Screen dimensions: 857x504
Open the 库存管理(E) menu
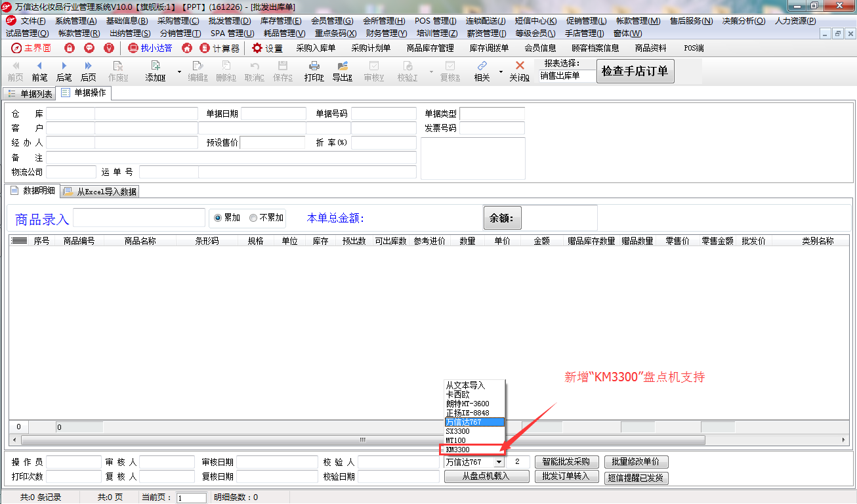pos(281,21)
